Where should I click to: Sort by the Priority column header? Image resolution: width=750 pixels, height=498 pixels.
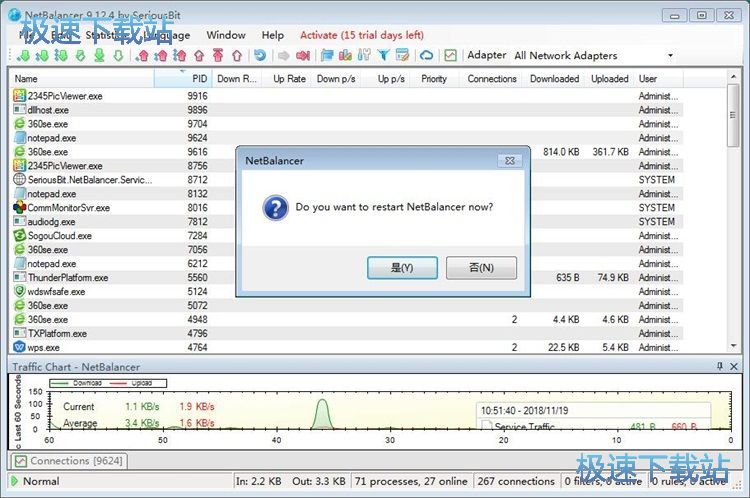[434, 79]
